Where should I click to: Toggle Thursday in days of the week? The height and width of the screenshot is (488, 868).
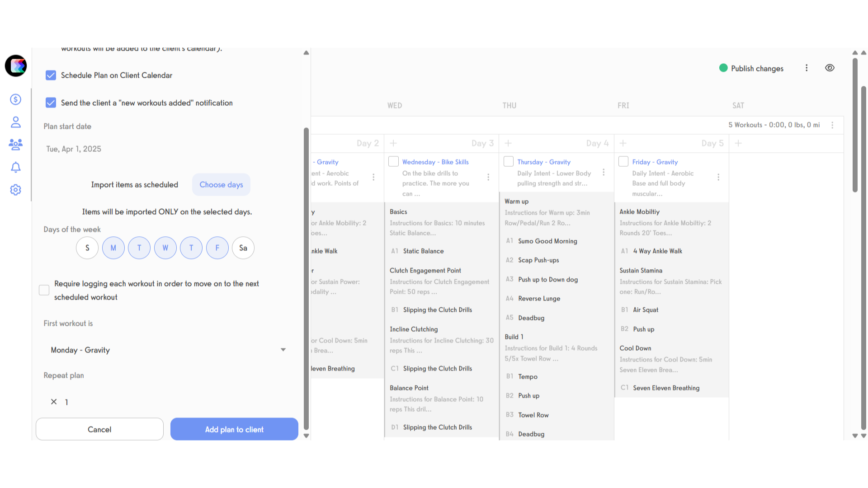(191, 248)
